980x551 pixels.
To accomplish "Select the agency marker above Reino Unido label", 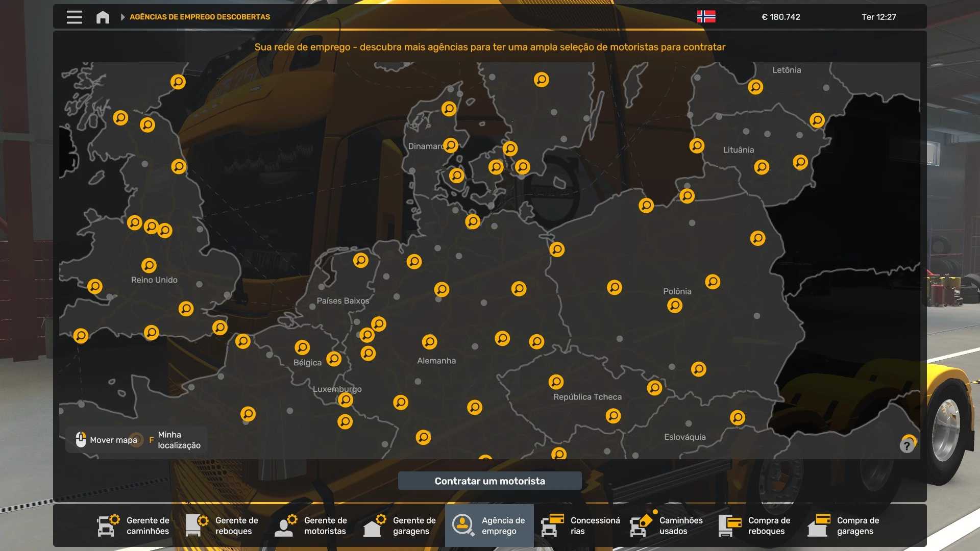I will (149, 265).
